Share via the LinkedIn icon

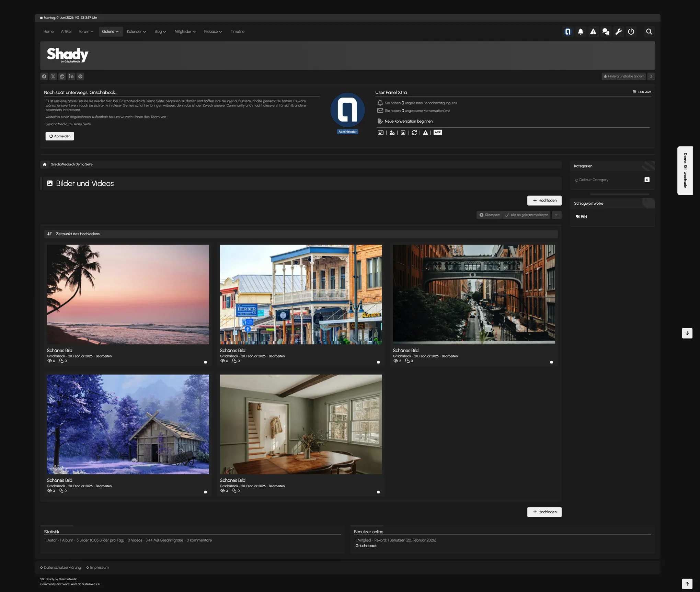pyautogui.click(x=71, y=77)
